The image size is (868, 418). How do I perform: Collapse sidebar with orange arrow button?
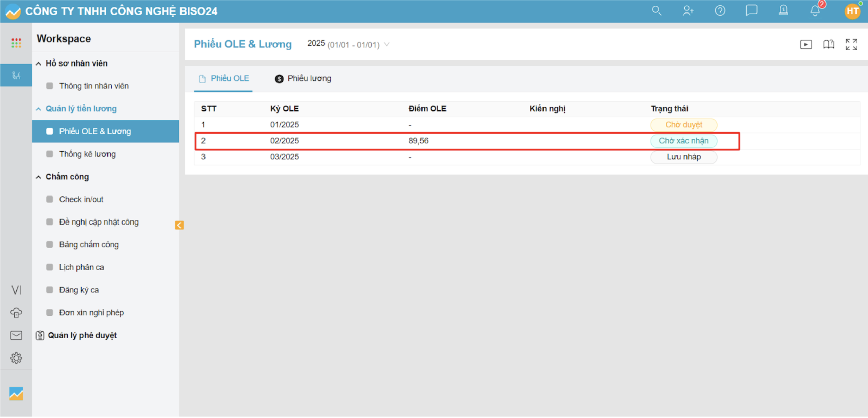(x=179, y=225)
